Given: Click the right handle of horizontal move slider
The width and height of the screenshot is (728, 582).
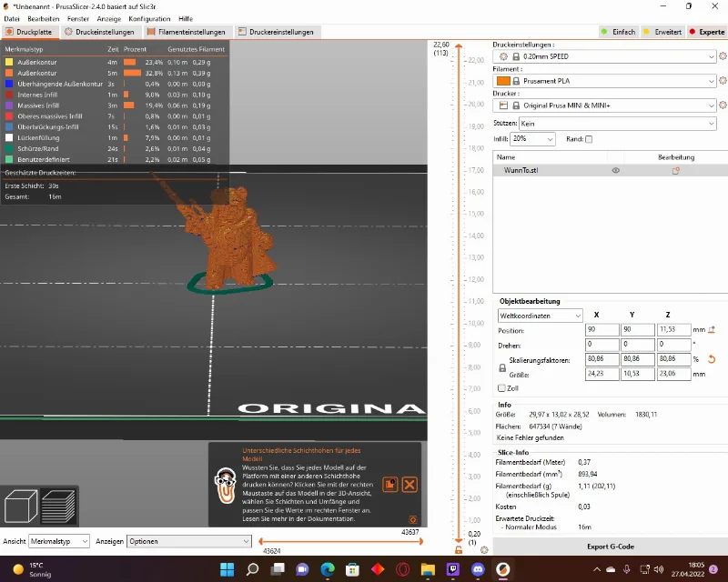Looking at the screenshot, I should (x=420, y=541).
